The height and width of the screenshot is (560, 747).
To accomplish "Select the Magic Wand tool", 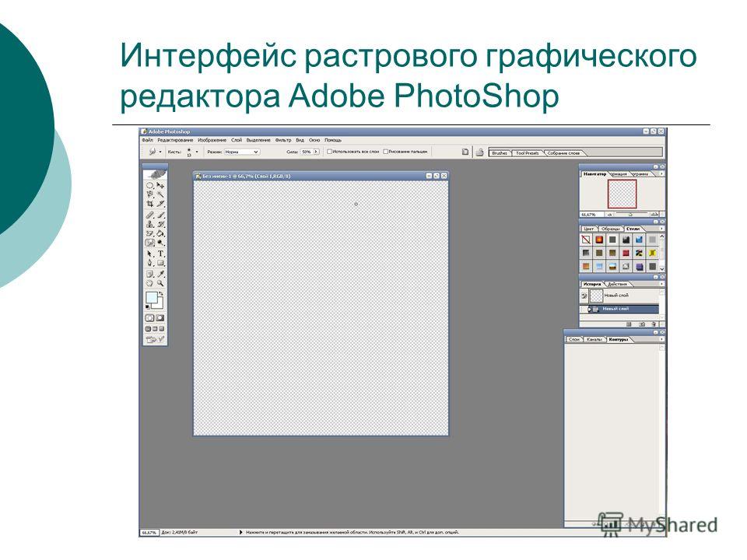I will (160, 194).
